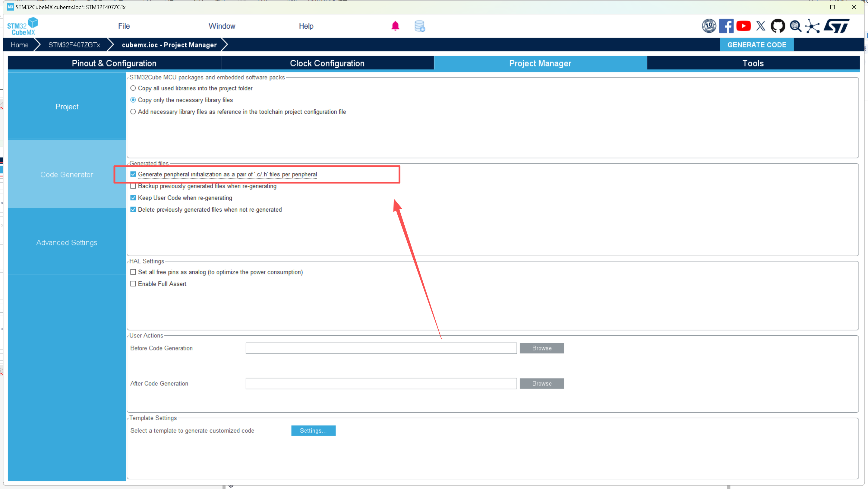Screen dimensions: 868x489
Task: Select Copy all used libraries option
Action: 133,88
